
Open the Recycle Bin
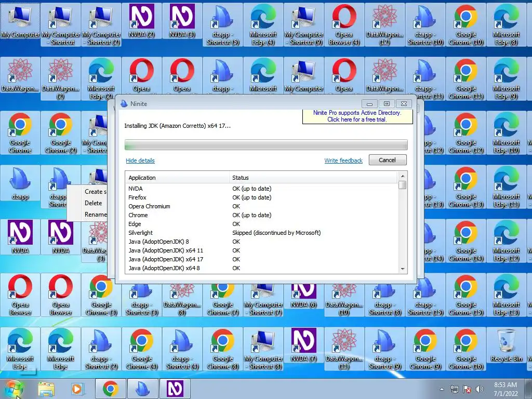[x=506, y=345]
